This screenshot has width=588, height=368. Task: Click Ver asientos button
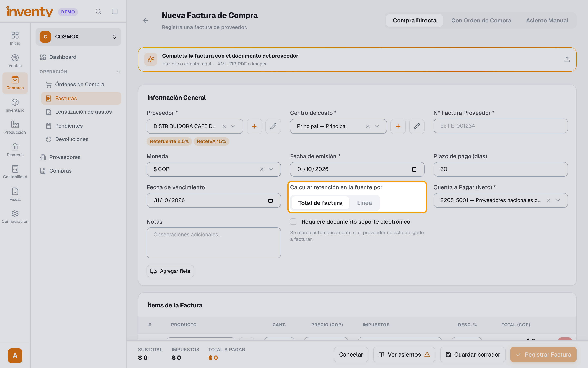coord(404,355)
